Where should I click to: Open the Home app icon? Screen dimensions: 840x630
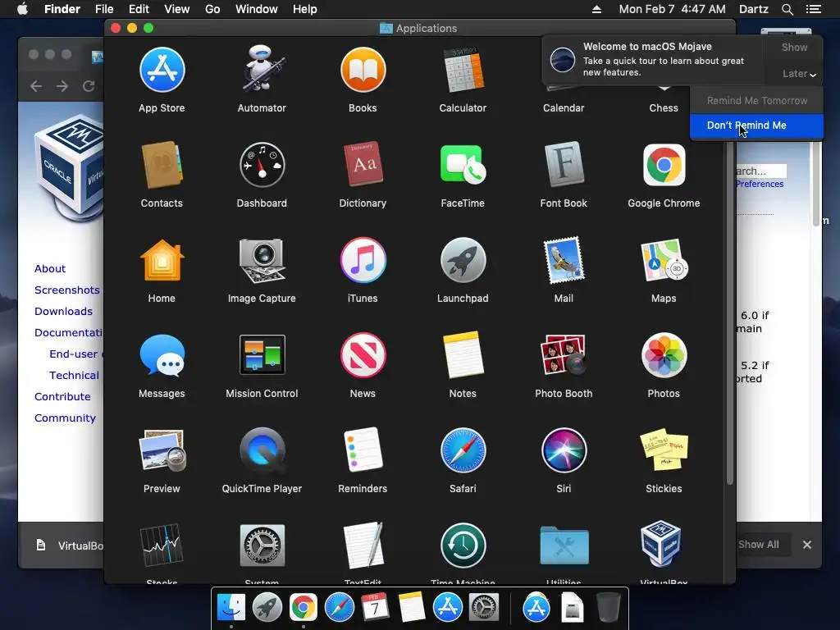[162, 260]
